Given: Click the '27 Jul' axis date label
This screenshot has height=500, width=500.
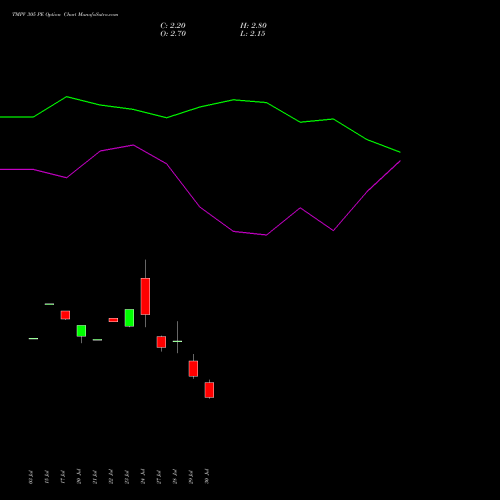Looking at the screenshot, I should tap(159, 477).
